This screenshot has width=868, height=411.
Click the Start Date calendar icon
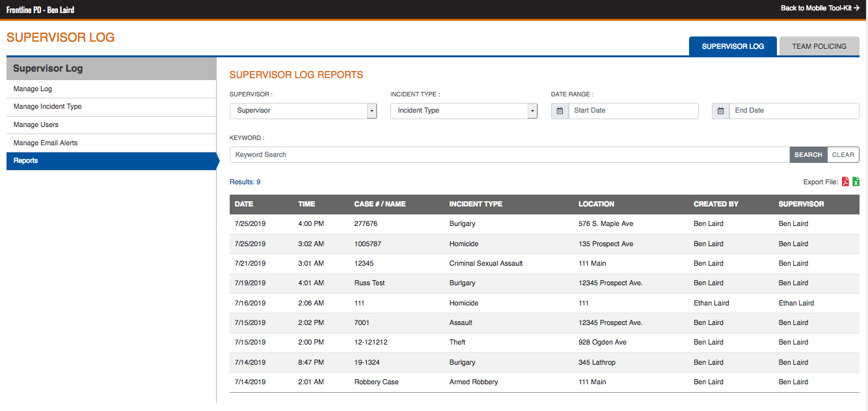(560, 111)
